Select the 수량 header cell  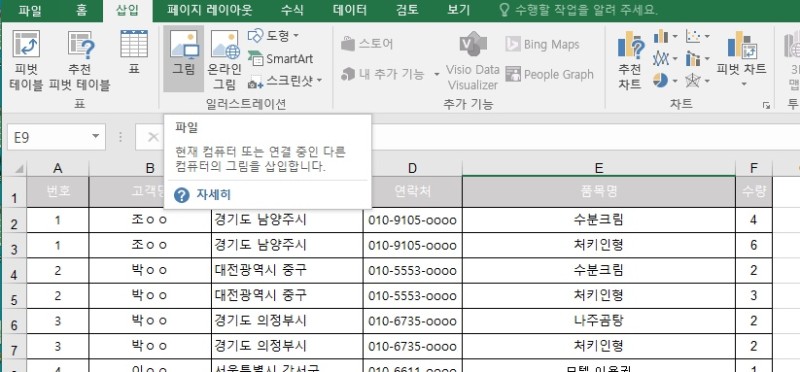click(754, 191)
